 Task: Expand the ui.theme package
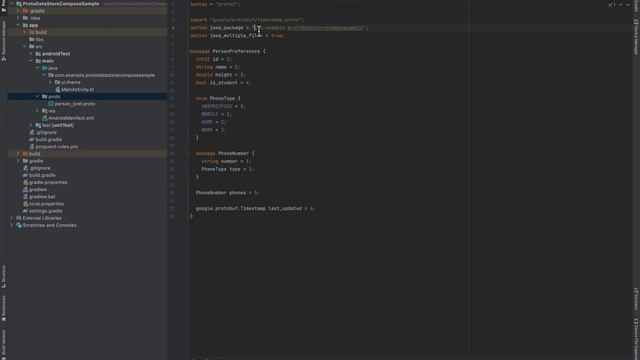click(x=51, y=82)
